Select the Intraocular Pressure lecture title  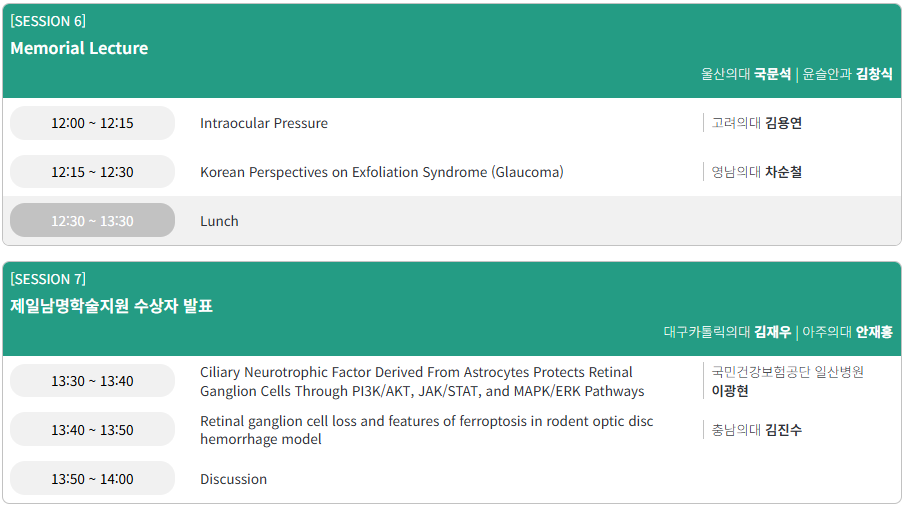tap(264, 123)
